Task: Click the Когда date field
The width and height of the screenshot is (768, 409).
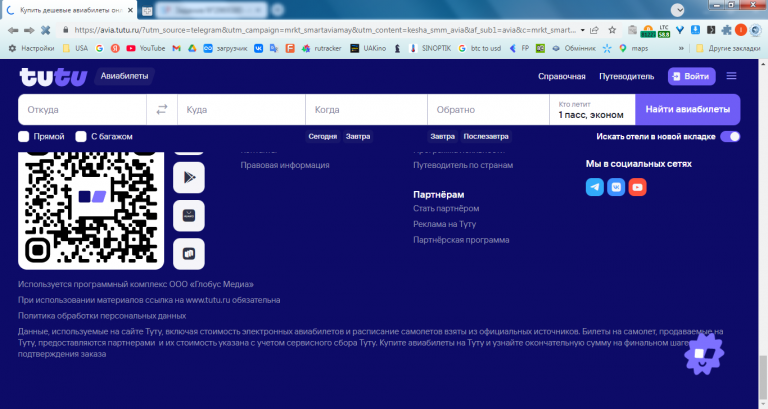Action: click(x=366, y=110)
